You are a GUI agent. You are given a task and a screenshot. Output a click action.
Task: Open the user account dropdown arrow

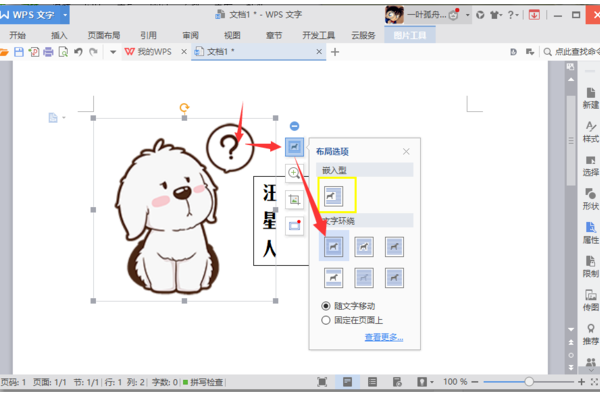coord(468,15)
